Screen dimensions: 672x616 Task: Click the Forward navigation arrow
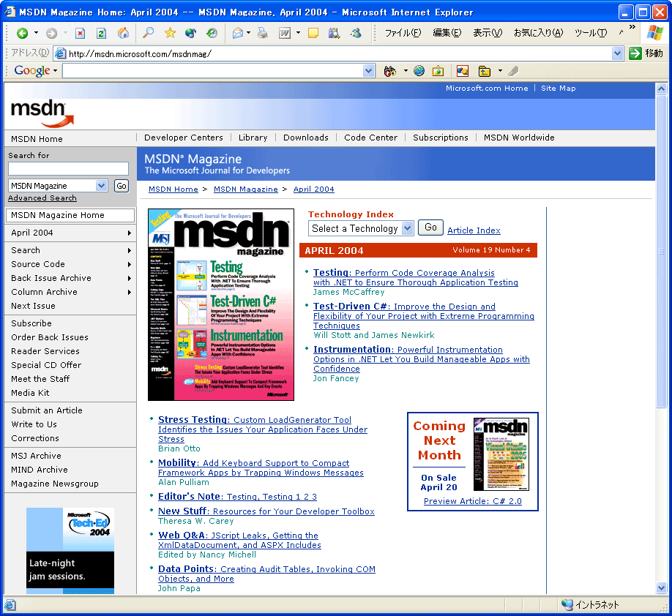click(x=51, y=33)
